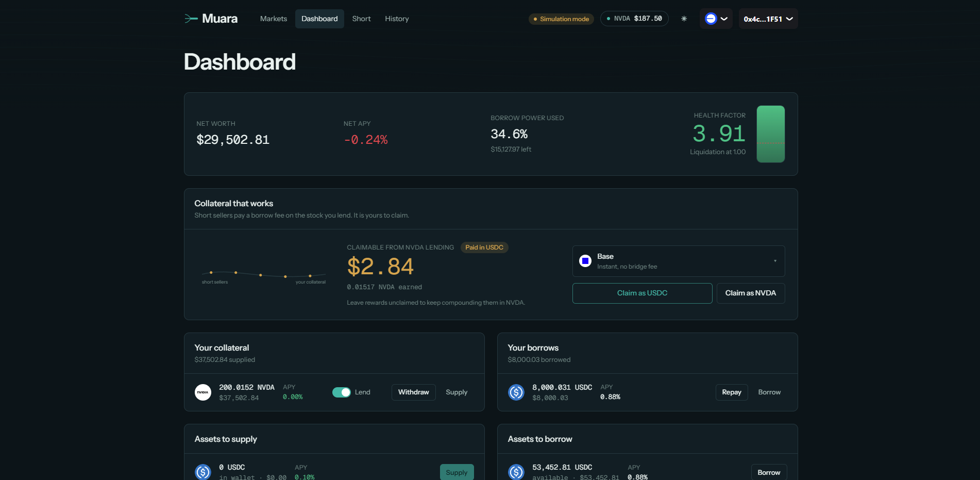Screen dimensions: 980x480
Task: Click green Supply button for USDC
Action: click(457, 472)
